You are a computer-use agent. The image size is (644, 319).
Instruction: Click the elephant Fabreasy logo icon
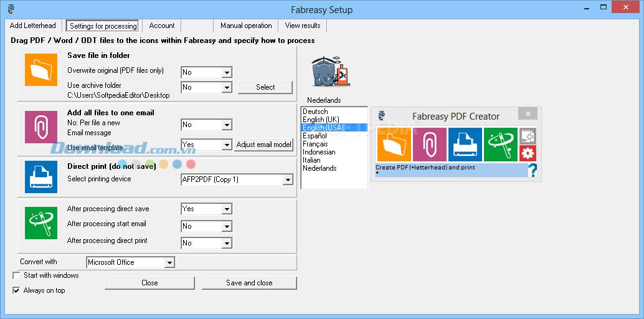pos(330,74)
